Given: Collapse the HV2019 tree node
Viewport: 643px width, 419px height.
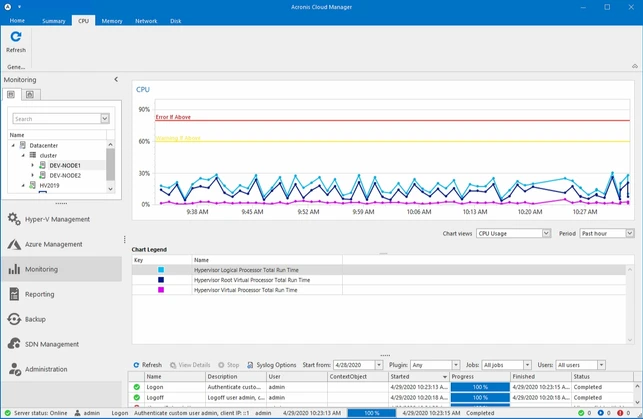Looking at the screenshot, I should pos(23,186).
